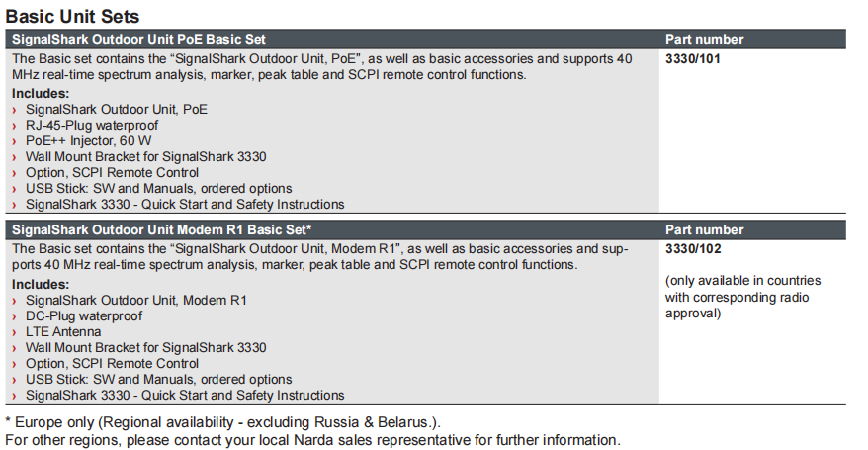Click the 'Wall Mount Bracket' item in the PoE set
Viewport: 868px width, 450px height.
pyautogui.click(x=146, y=157)
